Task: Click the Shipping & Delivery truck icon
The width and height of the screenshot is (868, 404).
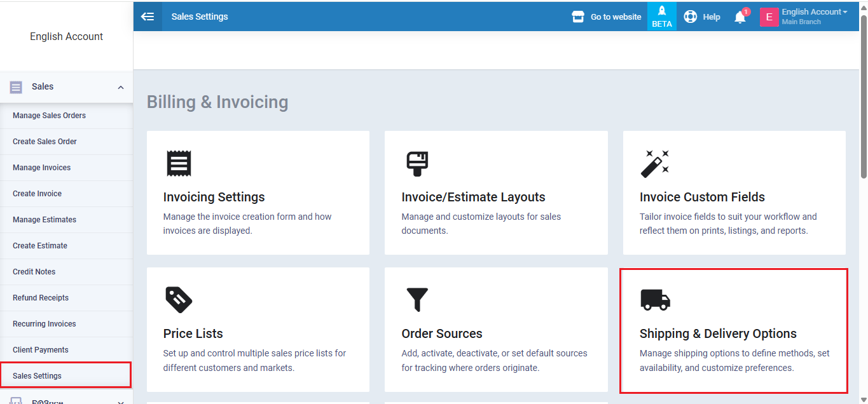Action: point(655,299)
